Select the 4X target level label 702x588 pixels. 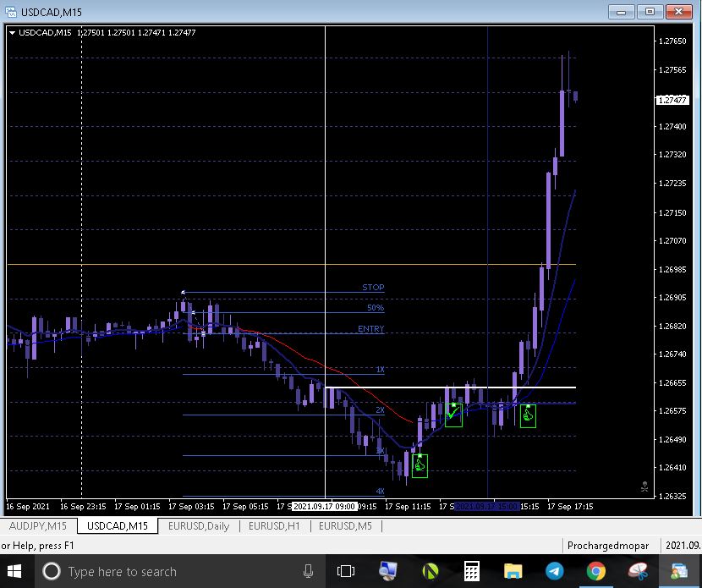(380, 492)
